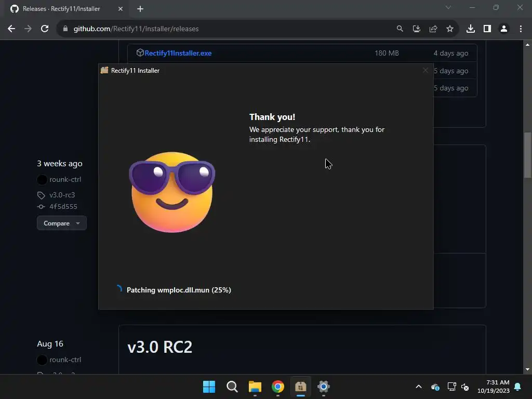This screenshot has height=399, width=532.
Task: Open network tray icon
Action: 451,387
